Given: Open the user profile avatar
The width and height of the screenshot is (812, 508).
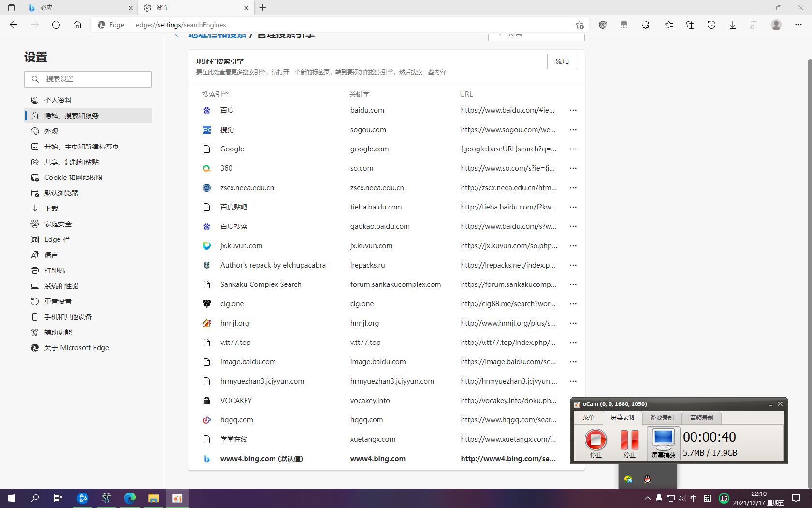Looking at the screenshot, I should (776, 25).
